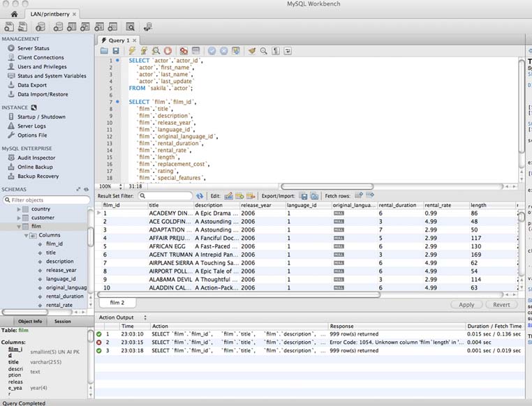
Task: Click result grid horizontal scrollbar
Action: tap(239, 294)
